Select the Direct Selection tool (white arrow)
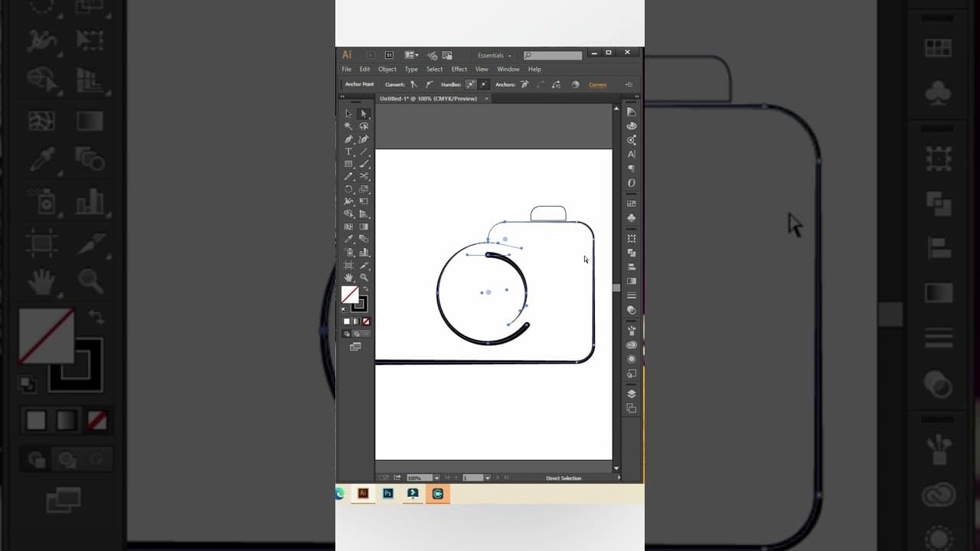The image size is (980, 551). (364, 113)
